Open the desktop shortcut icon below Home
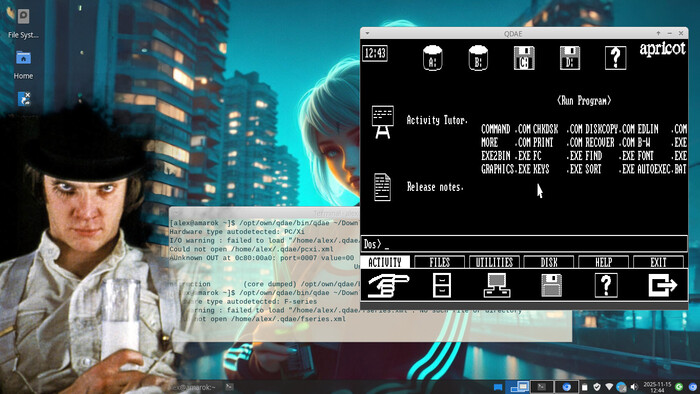Viewport: 700px width, 394px height. tap(24, 99)
